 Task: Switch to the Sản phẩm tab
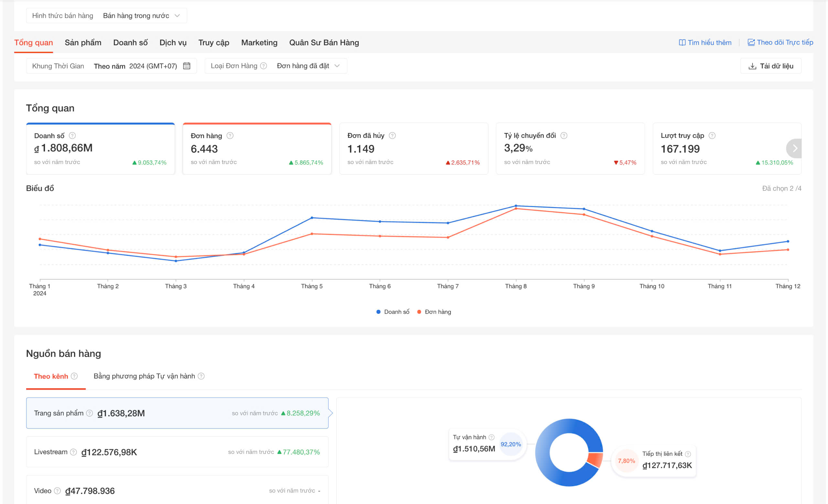coord(83,43)
